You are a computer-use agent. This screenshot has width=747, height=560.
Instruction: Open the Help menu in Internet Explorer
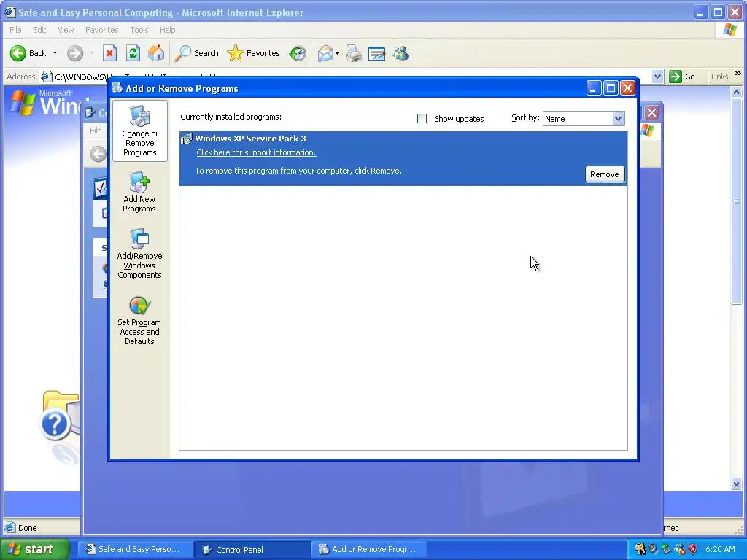167,30
